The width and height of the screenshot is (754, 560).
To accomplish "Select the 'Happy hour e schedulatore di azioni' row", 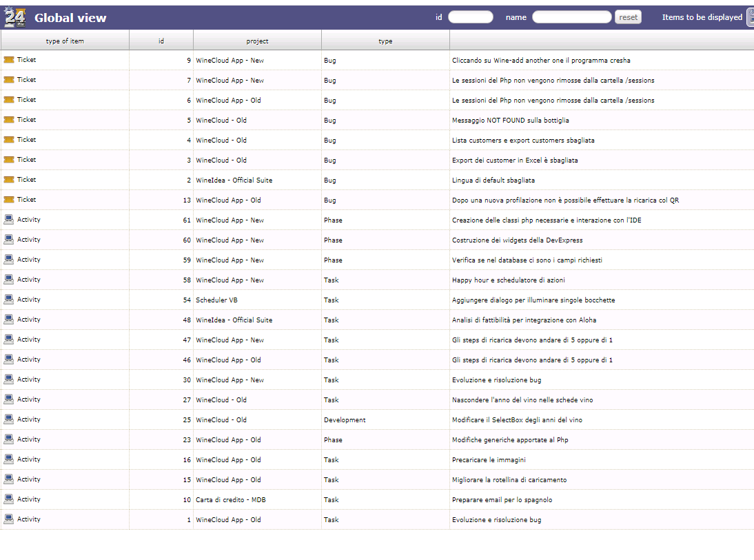I will tap(508, 280).
